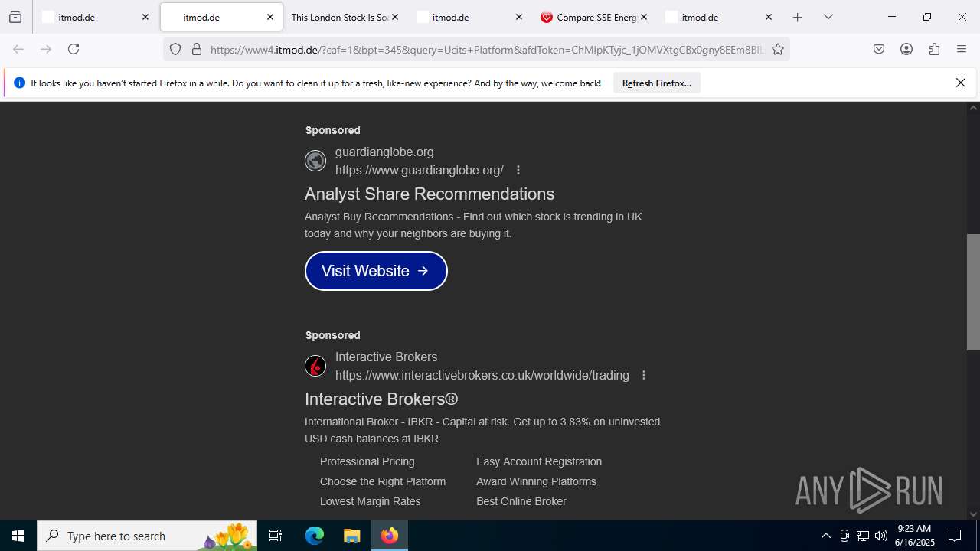Launch Microsoft Edge from taskbar
This screenshot has width=980, height=551.
315,536
